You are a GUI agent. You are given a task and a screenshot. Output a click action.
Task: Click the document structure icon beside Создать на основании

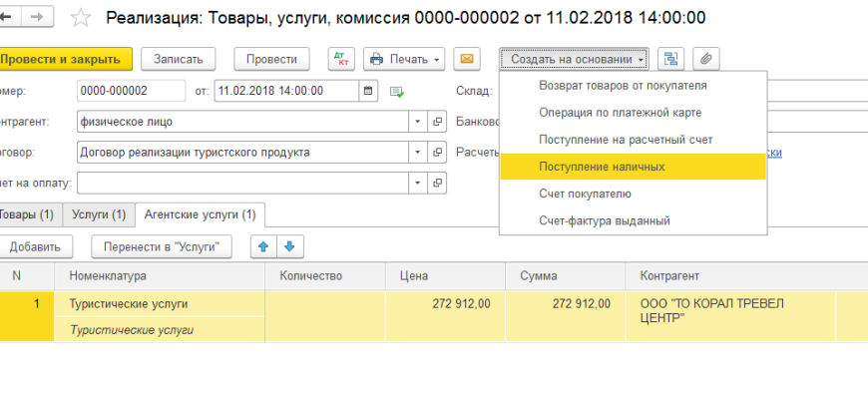click(670, 59)
